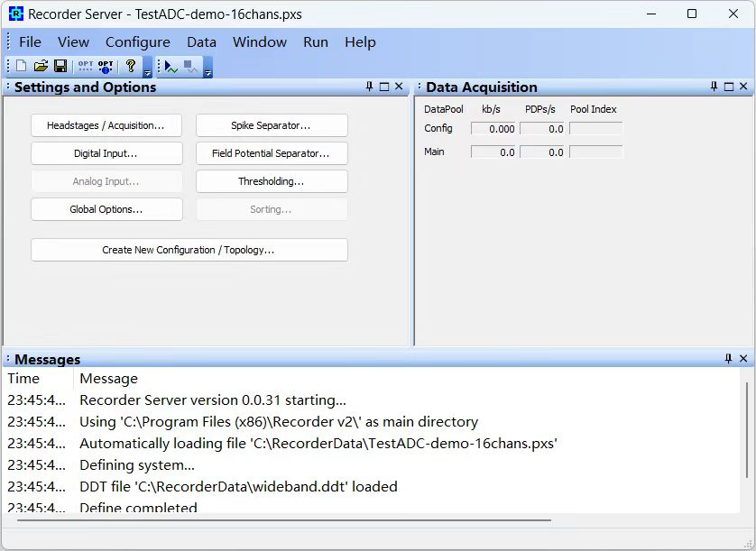756x551 pixels.
Task: Click the PDPs/s column label
Action: pyautogui.click(x=540, y=109)
